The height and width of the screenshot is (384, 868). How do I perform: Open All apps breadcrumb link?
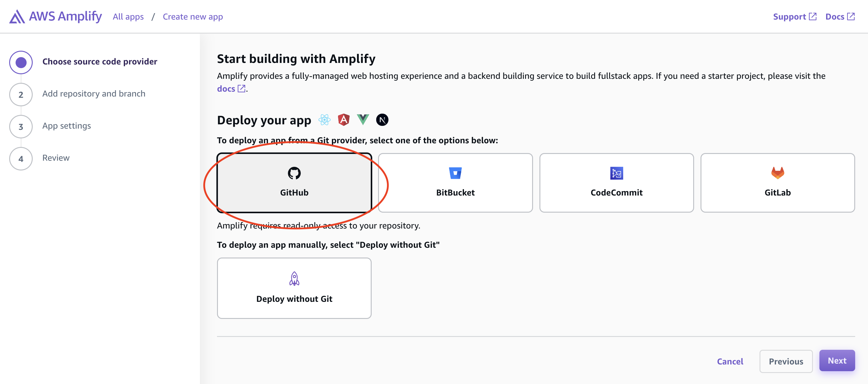tap(128, 17)
